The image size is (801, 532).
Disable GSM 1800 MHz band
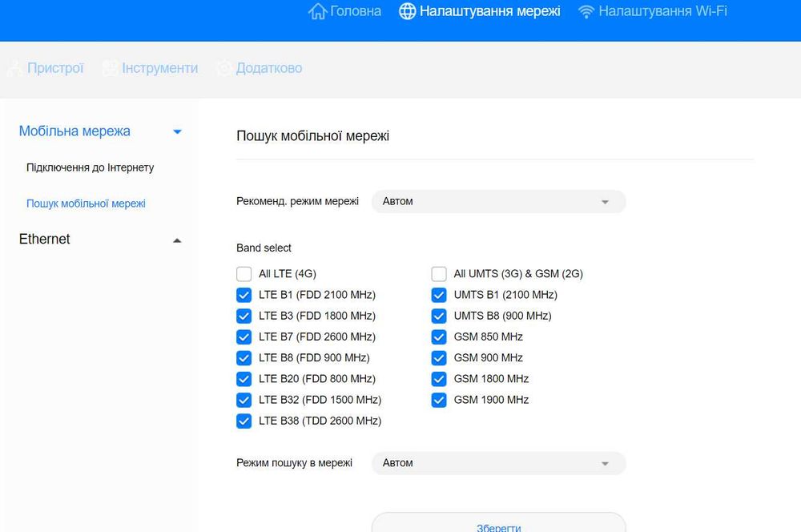[439, 379]
